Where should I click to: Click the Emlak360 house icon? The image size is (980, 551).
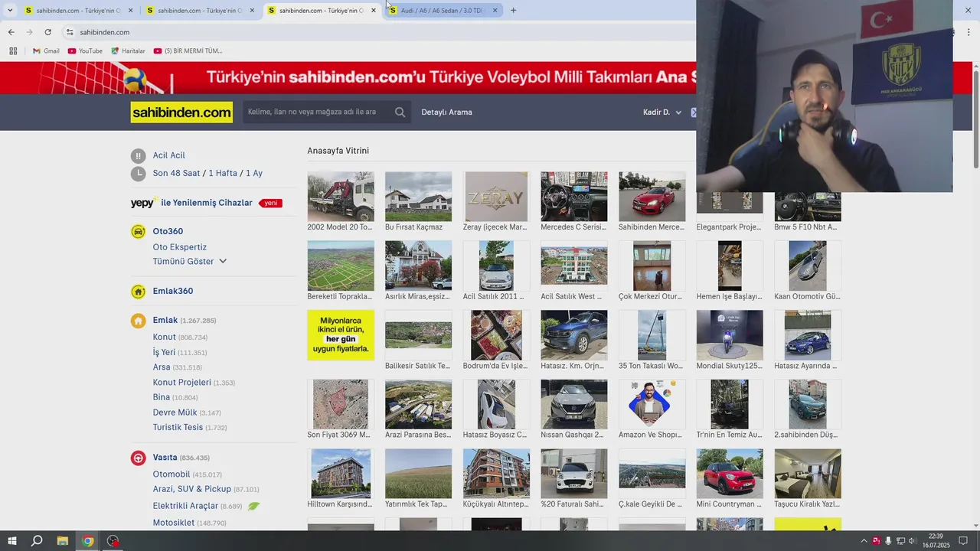138,292
